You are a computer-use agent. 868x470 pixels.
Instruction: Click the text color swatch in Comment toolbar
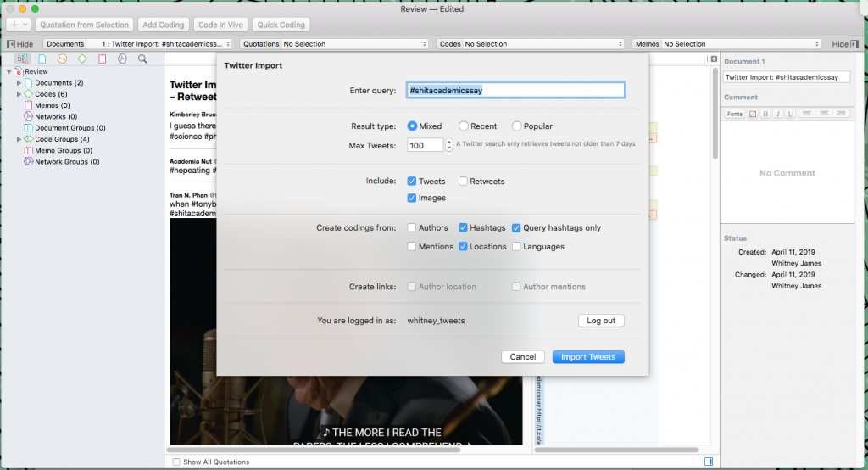click(x=753, y=114)
